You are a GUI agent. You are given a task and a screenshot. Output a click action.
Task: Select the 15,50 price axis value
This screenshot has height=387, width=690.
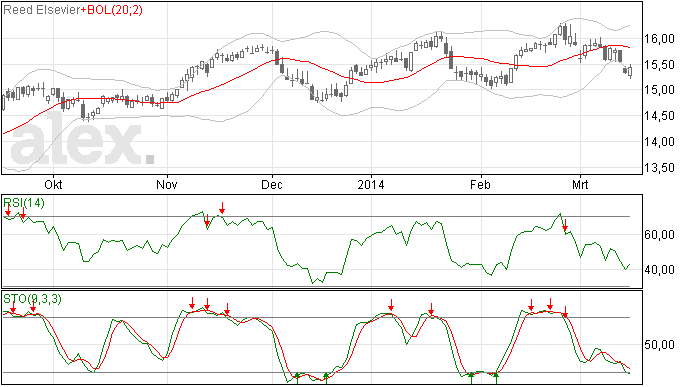tap(659, 65)
